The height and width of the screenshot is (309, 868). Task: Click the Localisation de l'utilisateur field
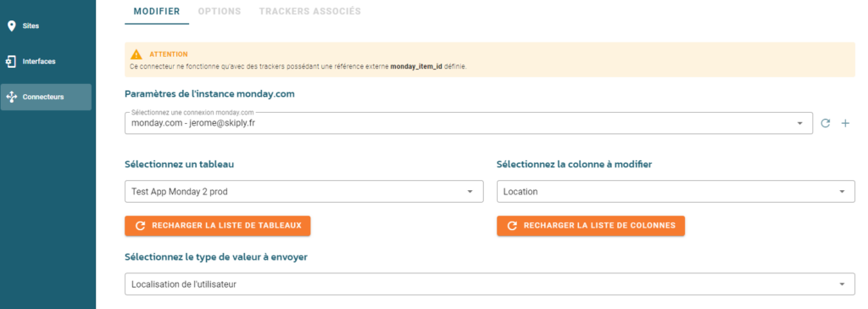tap(490, 284)
